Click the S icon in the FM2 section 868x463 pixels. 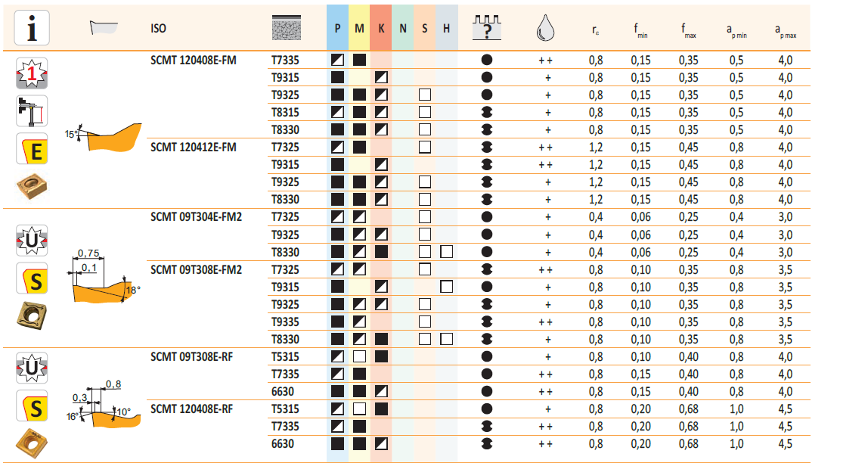tap(32, 278)
